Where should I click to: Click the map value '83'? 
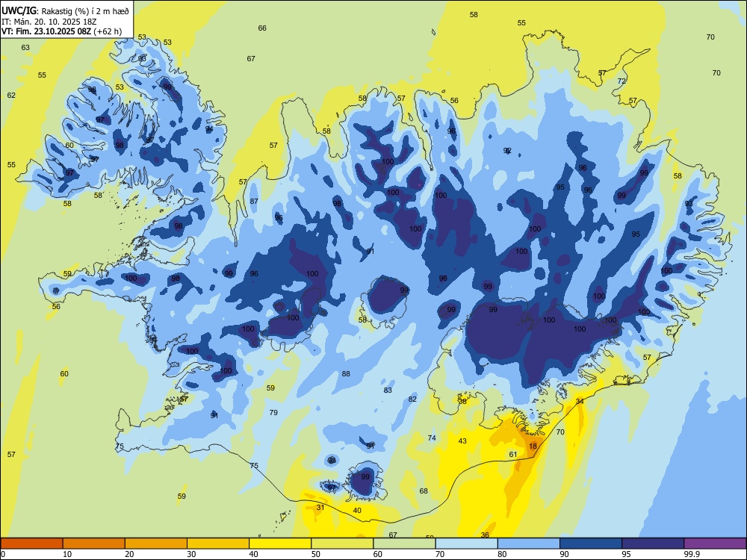click(x=388, y=390)
